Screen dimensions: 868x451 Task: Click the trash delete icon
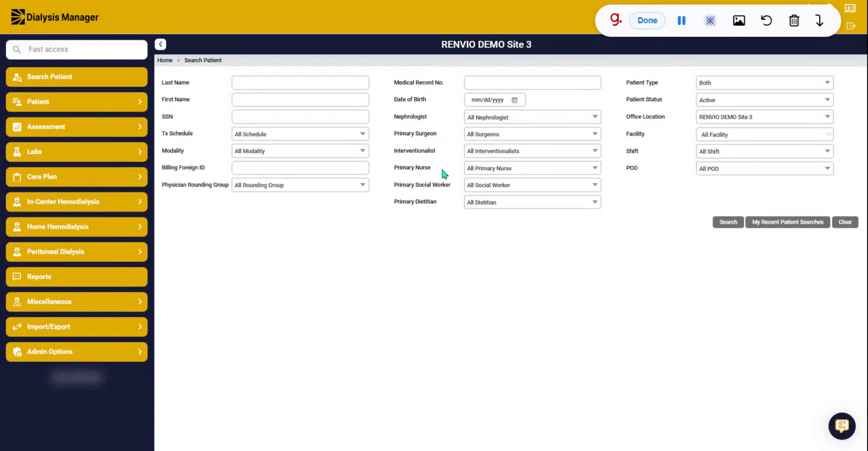pos(794,21)
